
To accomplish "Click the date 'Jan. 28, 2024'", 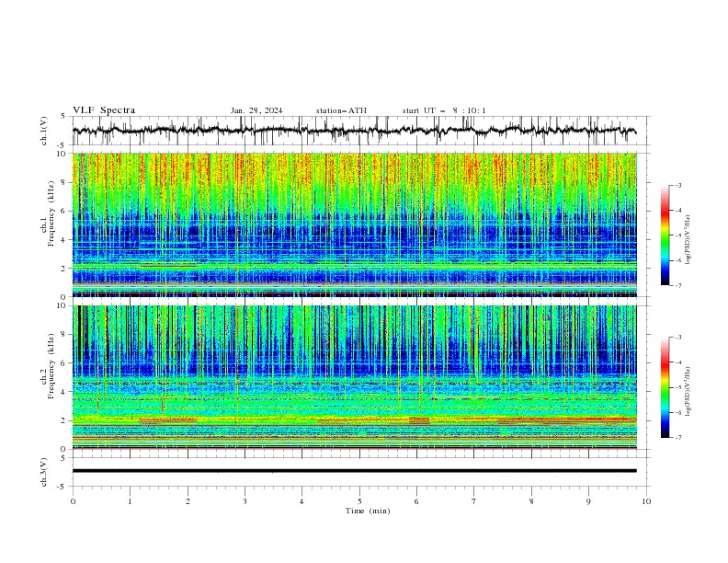I will point(256,110).
